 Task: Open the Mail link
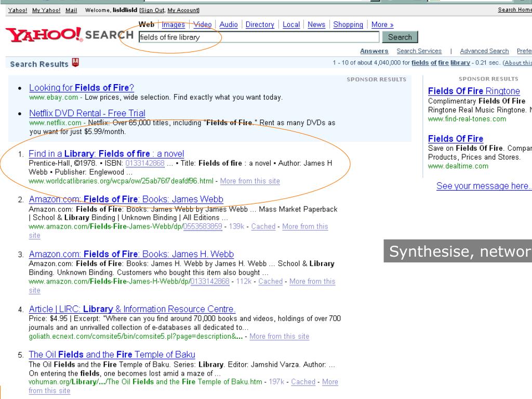coord(71,10)
